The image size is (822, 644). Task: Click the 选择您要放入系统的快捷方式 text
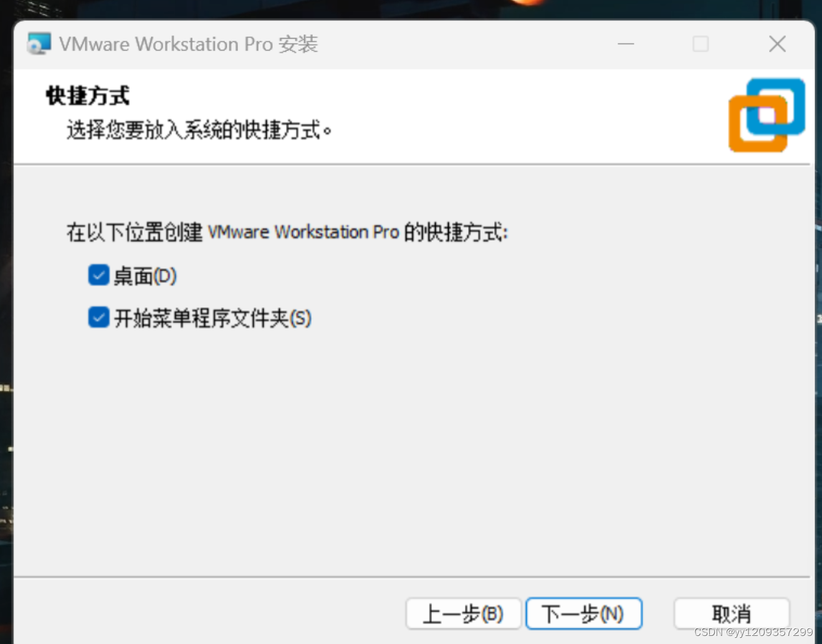[x=199, y=130]
